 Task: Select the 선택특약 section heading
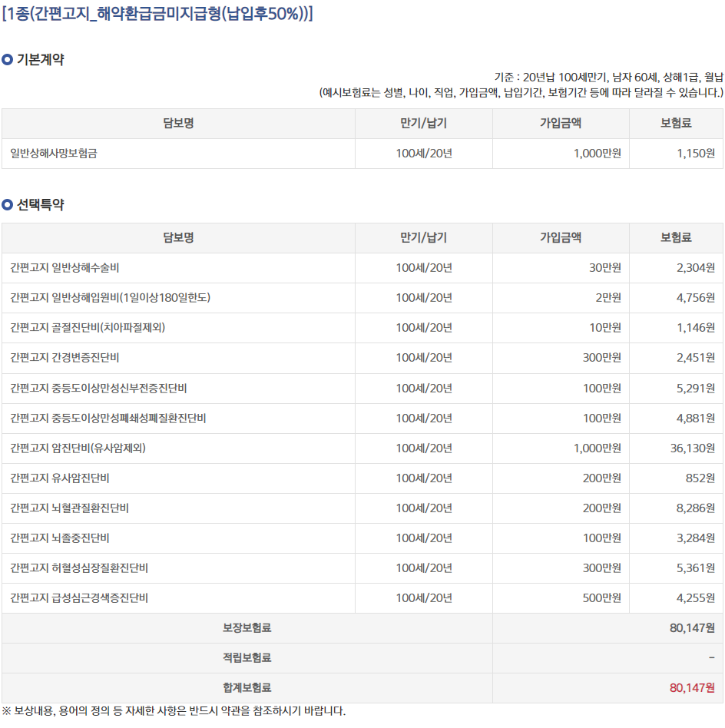(x=41, y=205)
